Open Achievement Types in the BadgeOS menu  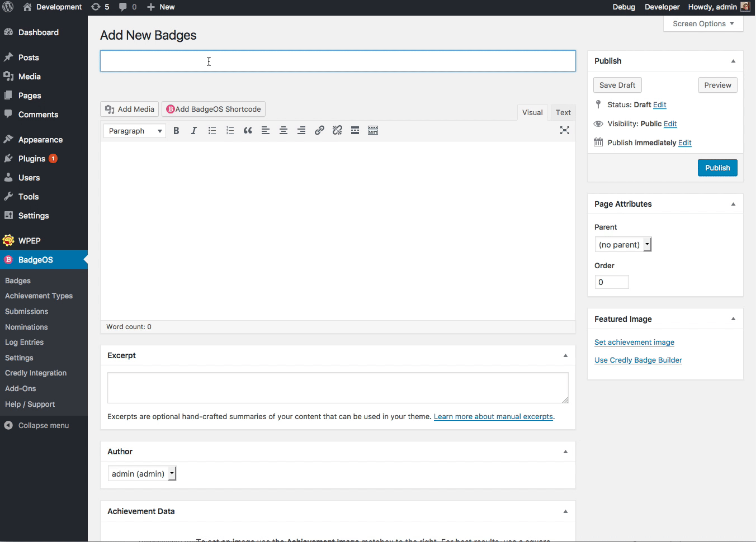point(39,296)
